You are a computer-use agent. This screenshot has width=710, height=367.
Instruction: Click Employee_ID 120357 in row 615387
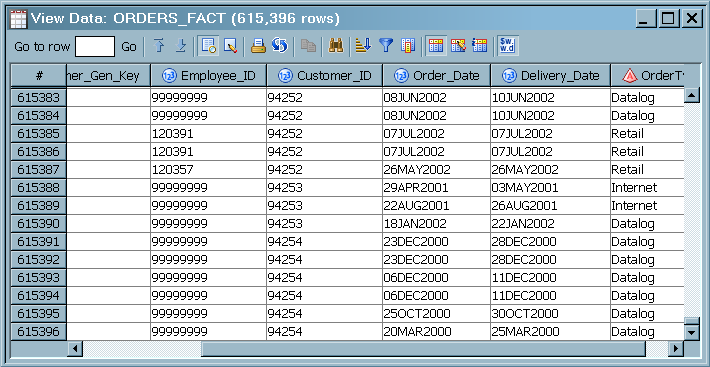pyautogui.click(x=208, y=170)
